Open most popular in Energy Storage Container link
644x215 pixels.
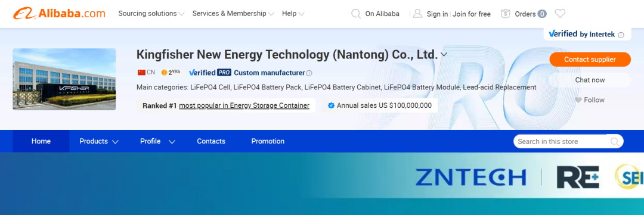pos(244,105)
